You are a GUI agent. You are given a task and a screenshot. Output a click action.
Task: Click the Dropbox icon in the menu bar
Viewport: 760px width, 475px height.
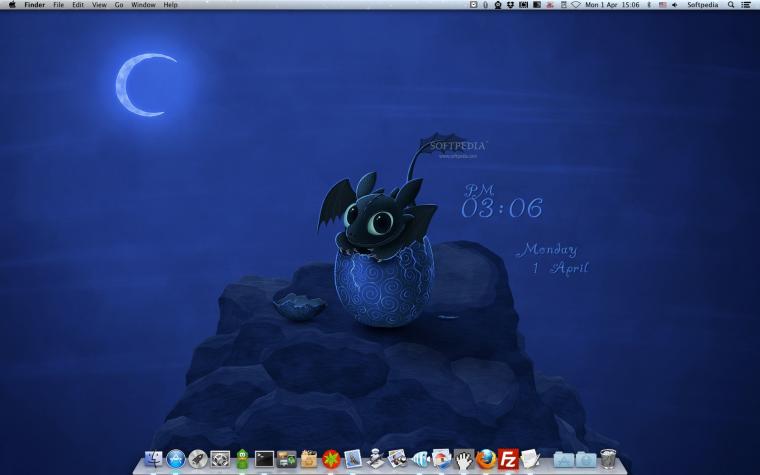pyautogui.click(x=510, y=5)
